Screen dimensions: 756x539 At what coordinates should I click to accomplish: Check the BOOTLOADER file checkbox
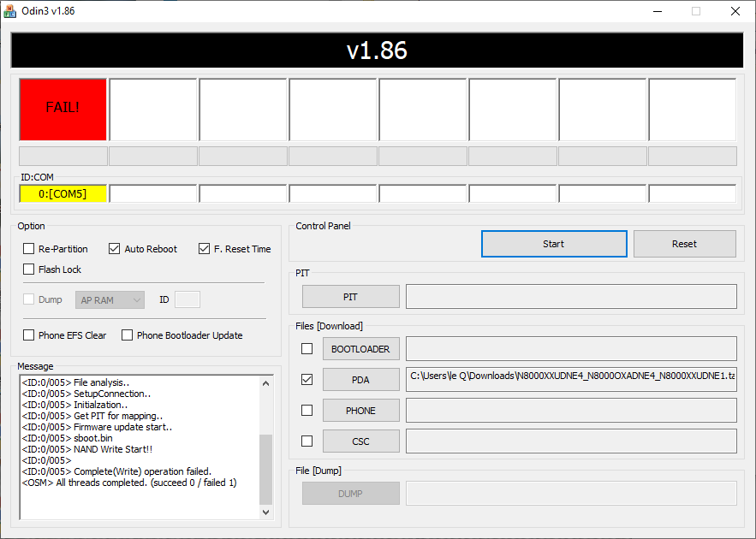click(307, 348)
